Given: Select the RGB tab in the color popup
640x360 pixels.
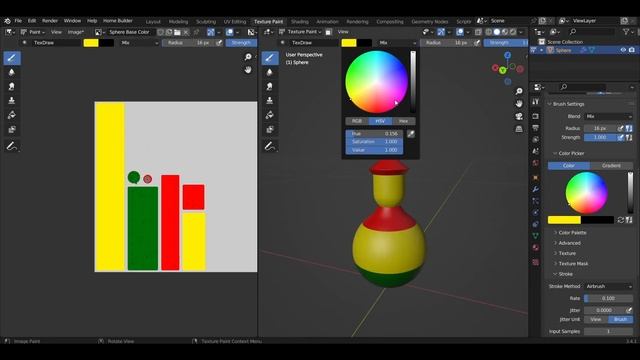Looking at the screenshot, I should [x=357, y=121].
